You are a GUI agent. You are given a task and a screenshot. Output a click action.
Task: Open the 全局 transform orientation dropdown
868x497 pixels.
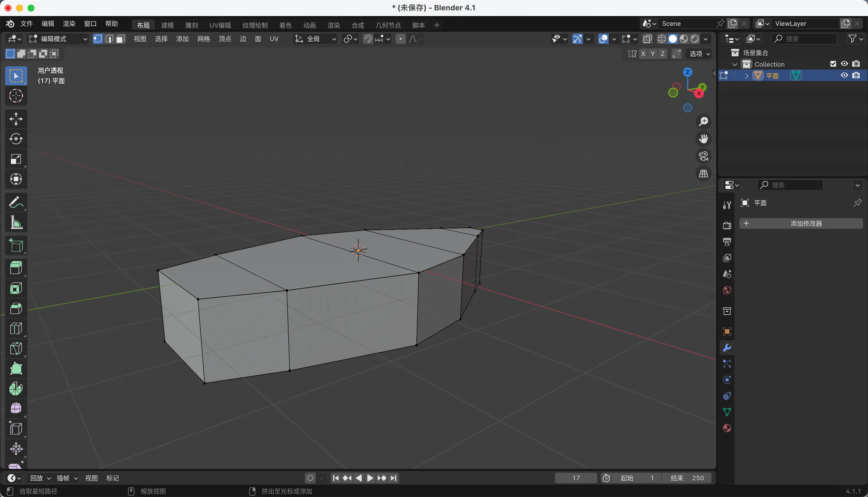click(315, 39)
